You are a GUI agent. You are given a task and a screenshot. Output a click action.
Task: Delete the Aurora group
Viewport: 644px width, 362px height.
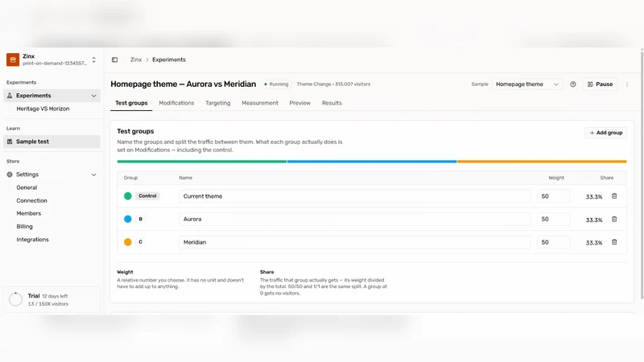[614, 219]
